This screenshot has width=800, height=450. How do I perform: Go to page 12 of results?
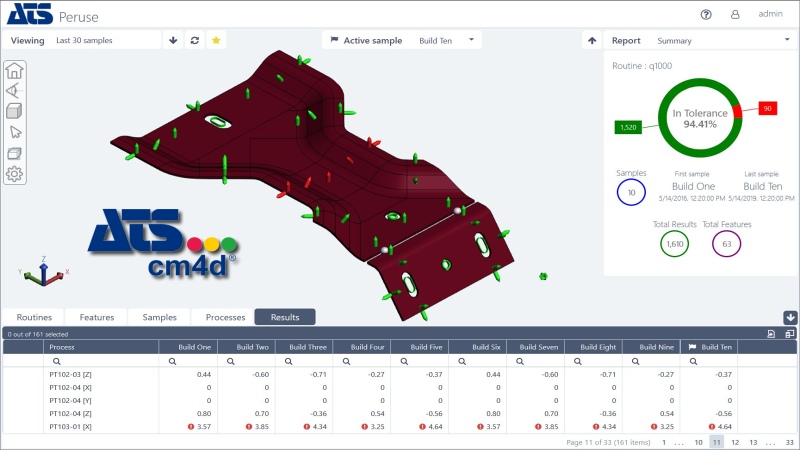[735, 441]
